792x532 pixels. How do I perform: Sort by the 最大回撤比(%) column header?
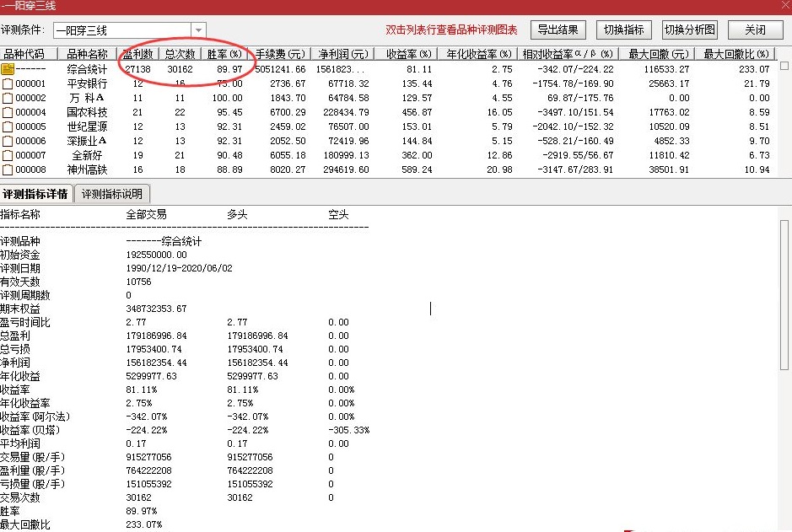(x=735, y=54)
